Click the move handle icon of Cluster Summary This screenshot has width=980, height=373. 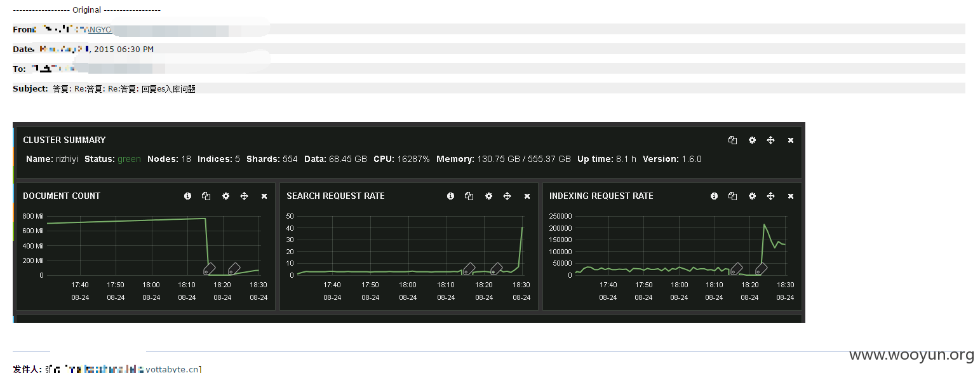[770, 140]
